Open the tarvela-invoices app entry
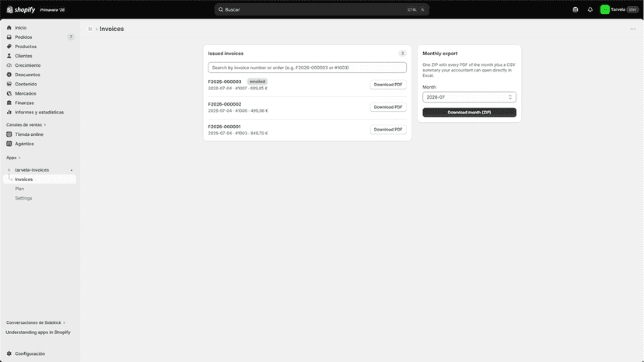 (x=32, y=170)
